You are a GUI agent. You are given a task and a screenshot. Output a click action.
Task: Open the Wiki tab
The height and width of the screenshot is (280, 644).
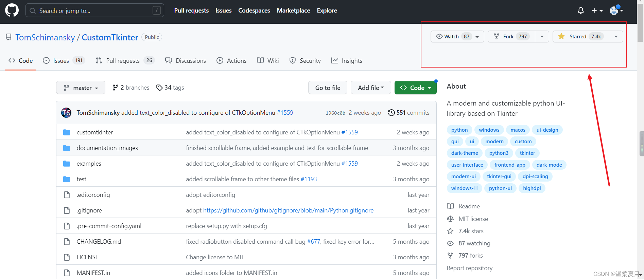click(x=268, y=61)
